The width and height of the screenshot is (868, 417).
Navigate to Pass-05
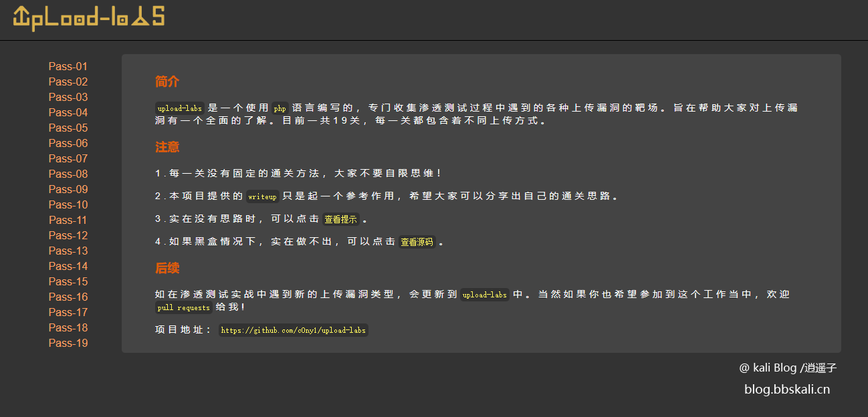(68, 128)
